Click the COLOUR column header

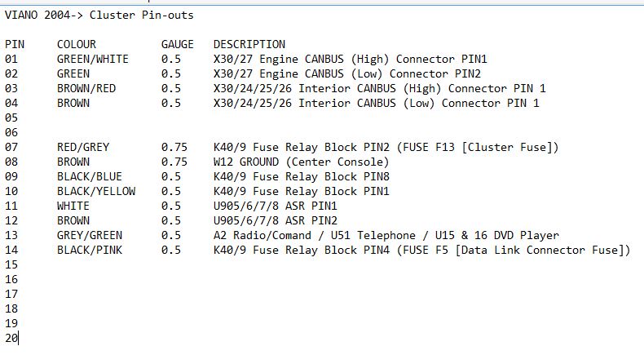click(76, 44)
